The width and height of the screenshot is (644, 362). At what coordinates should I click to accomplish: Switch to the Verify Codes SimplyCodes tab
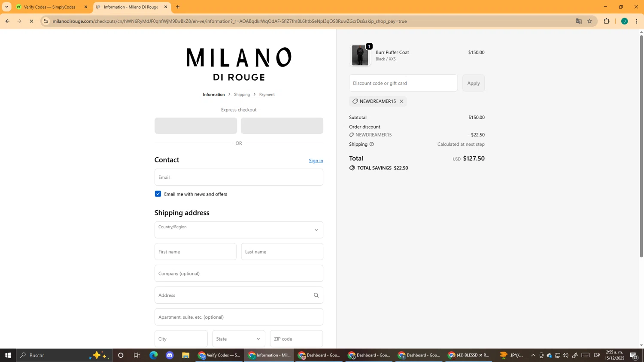coord(52,7)
